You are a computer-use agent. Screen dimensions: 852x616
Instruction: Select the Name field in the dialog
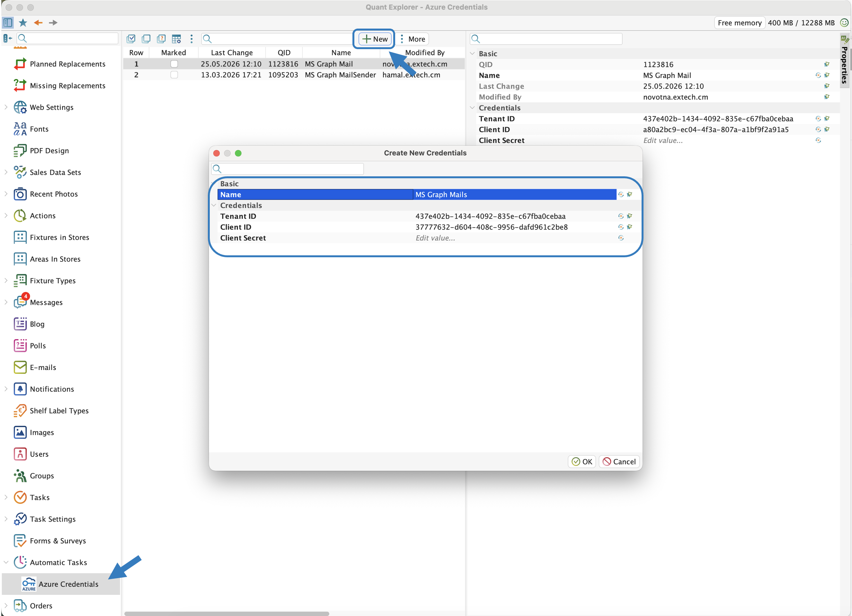417,195
